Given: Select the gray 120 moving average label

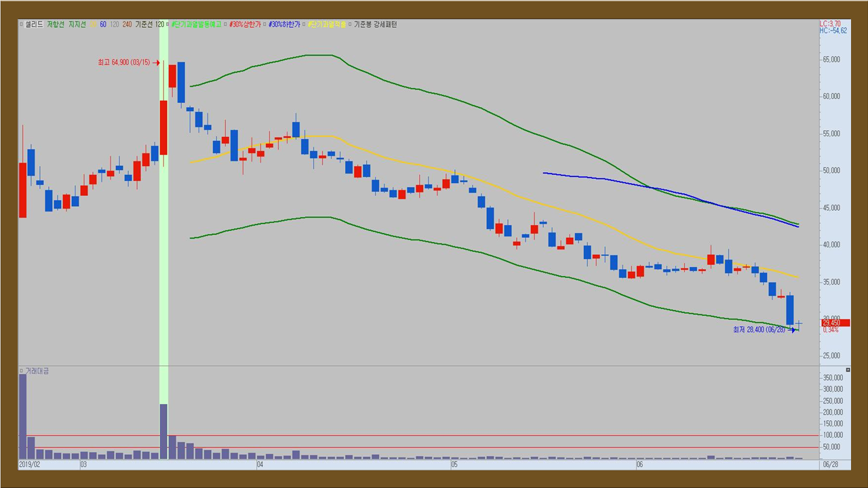Looking at the screenshot, I should coord(115,24).
